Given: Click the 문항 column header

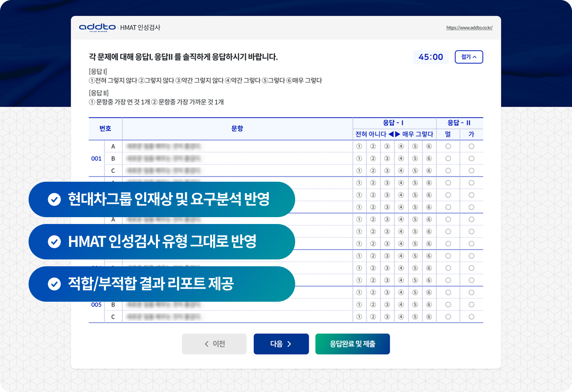Looking at the screenshot, I should [237, 129].
